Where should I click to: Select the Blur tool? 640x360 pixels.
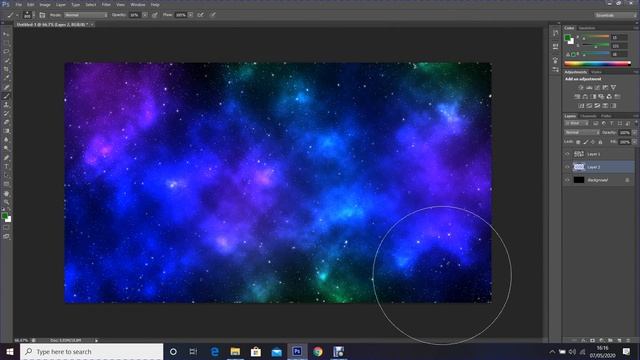tap(6, 140)
